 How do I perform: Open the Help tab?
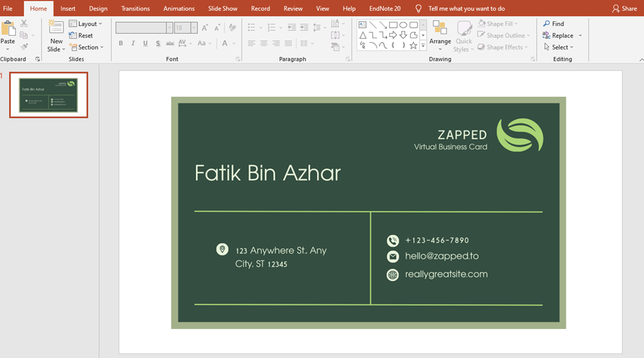349,8
